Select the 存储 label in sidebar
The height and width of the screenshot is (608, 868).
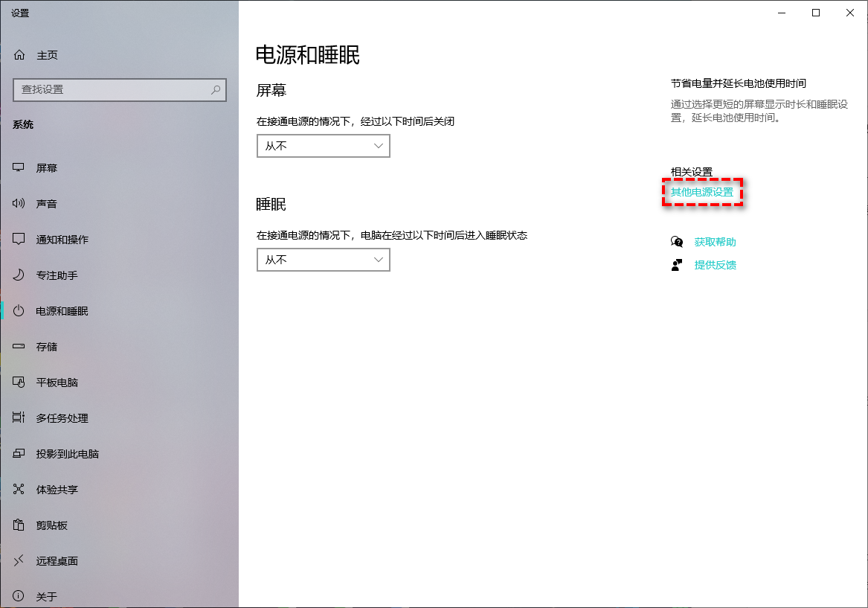click(47, 347)
